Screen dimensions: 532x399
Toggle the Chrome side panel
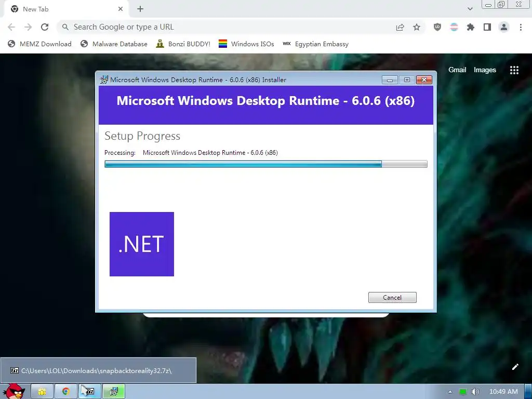point(487,27)
